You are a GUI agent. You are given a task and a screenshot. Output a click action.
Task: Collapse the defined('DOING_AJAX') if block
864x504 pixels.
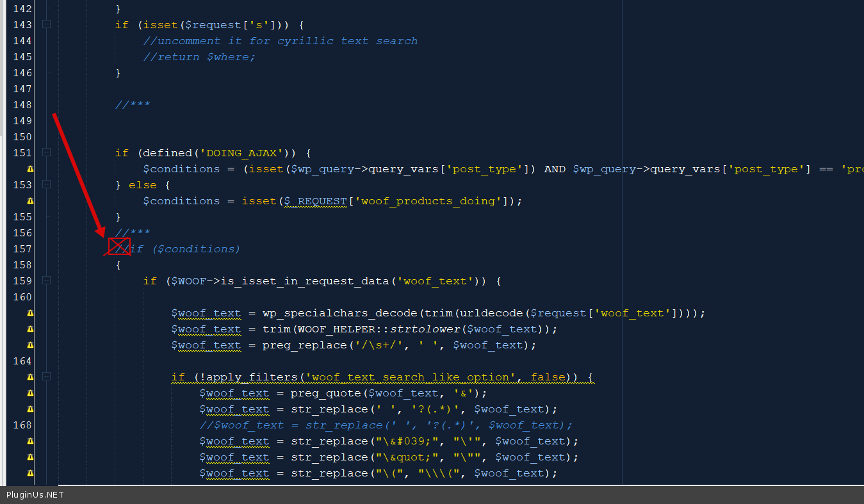click(46, 152)
